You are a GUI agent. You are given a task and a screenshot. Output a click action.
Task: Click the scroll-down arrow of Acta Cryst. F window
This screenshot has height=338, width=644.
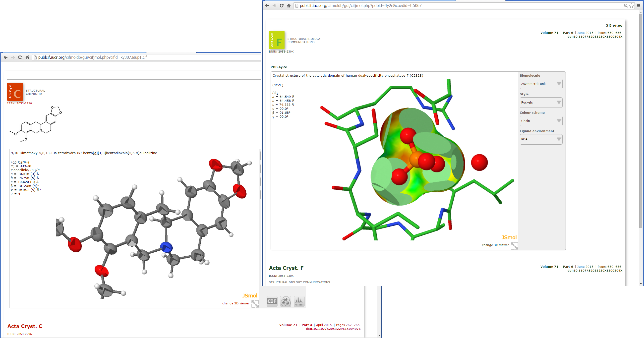coord(641,284)
